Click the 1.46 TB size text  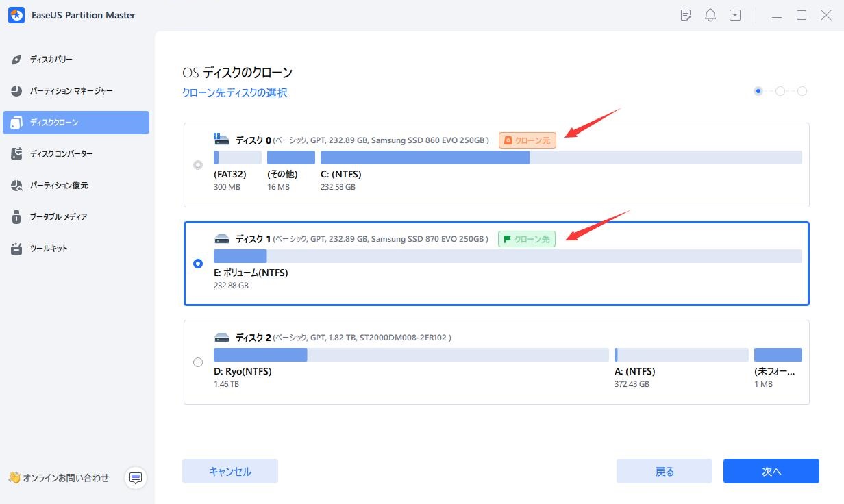[226, 384]
